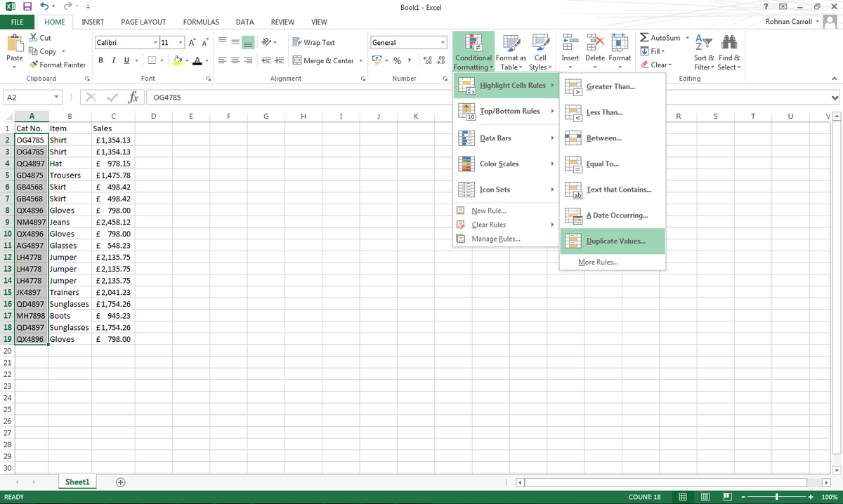843x504 pixels.
Task: Click More Rules at submenu bottom
Action: 597,262
